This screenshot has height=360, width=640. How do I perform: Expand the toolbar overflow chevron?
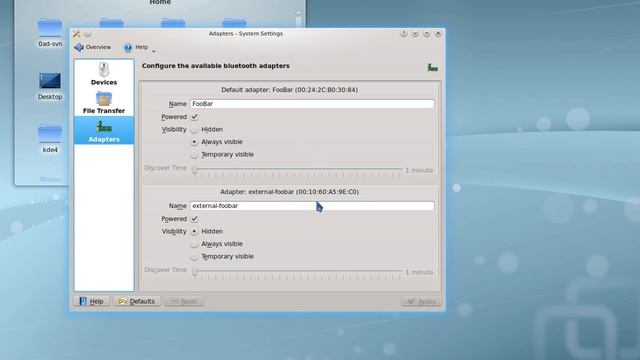(x=154, y=51)
